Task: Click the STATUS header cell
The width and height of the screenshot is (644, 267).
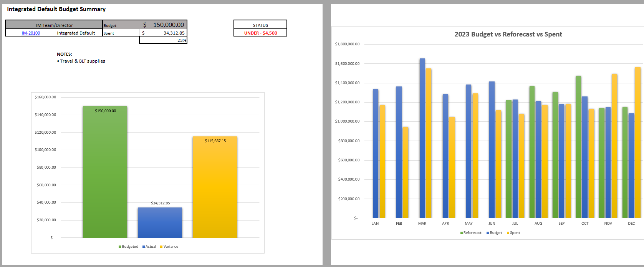Action: (x=260, y=25)
